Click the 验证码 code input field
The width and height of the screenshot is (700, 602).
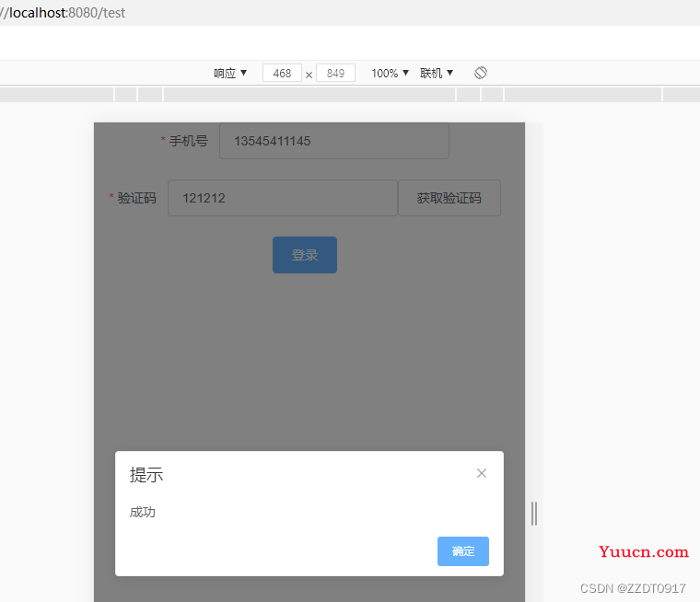click(x=283, y=198)
